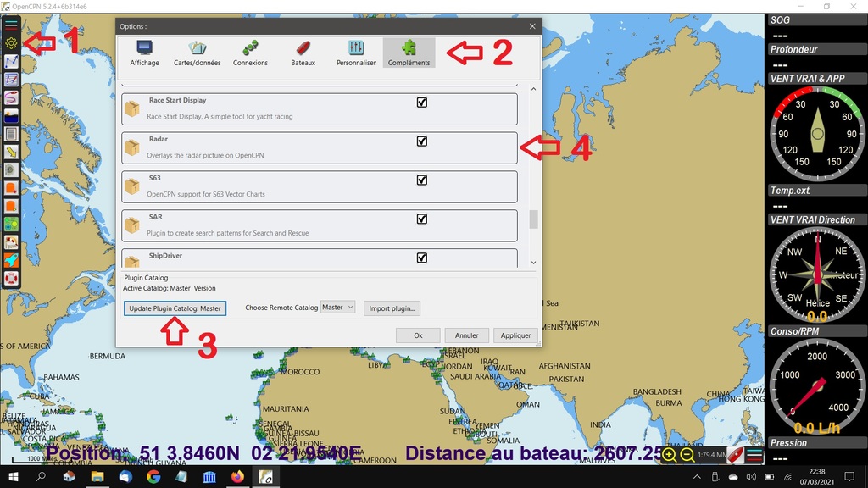Click the SAR plugin box icon
The image size is (868, 488).
click(131, 225)
